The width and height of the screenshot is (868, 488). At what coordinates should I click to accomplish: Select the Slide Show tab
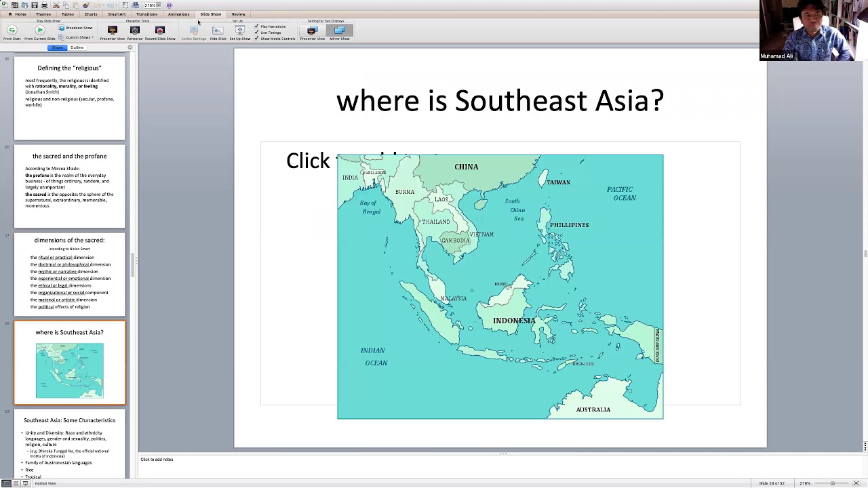pos(210,14)
